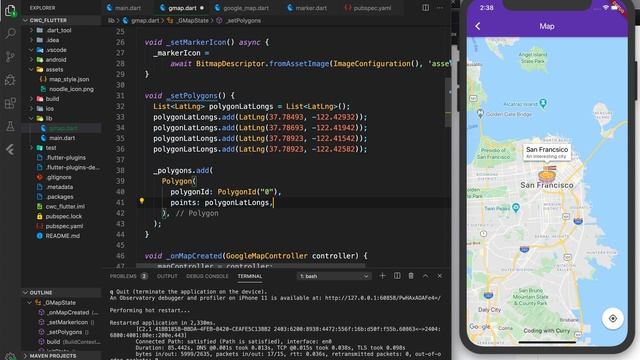640x360 pixels.
Task: Tap the Twin Peaks map pin
Action: tap(516, 208)
